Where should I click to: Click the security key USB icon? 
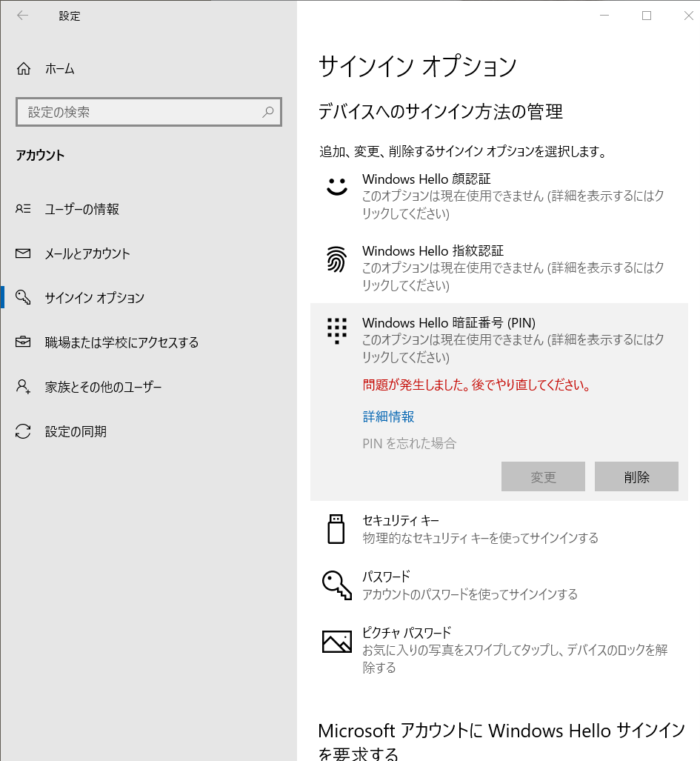336,529
